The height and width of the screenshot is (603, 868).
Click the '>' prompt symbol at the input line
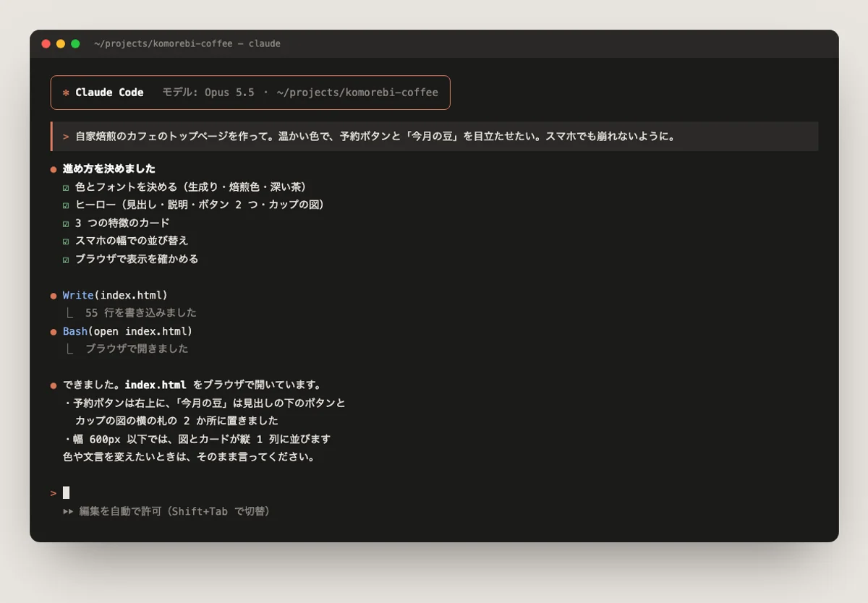[54, 493]
